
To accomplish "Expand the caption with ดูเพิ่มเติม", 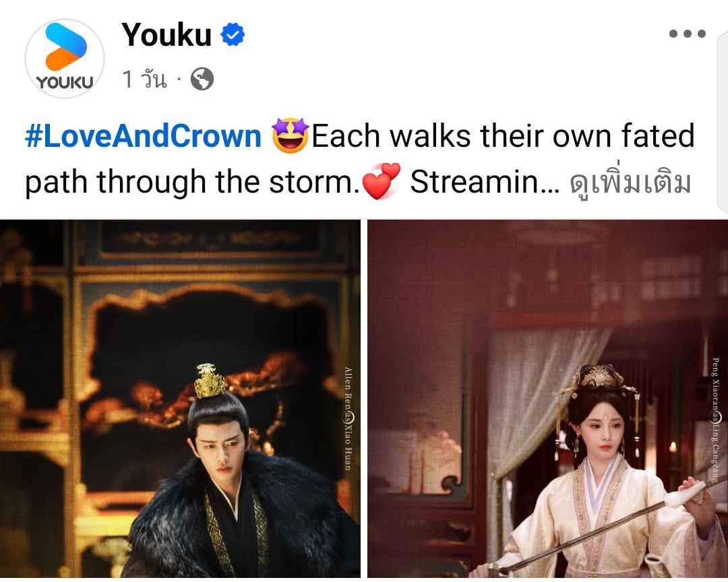I will pyautogui.click(x=630, y=183).
